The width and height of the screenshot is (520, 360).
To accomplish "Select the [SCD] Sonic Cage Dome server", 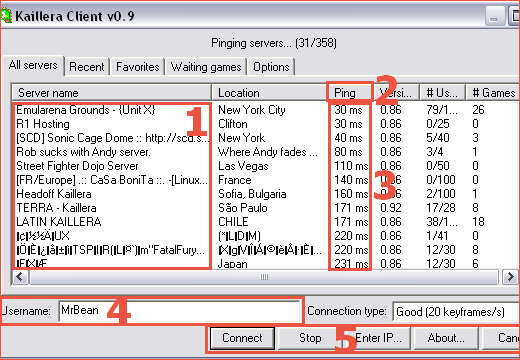I will pos(113,138).
